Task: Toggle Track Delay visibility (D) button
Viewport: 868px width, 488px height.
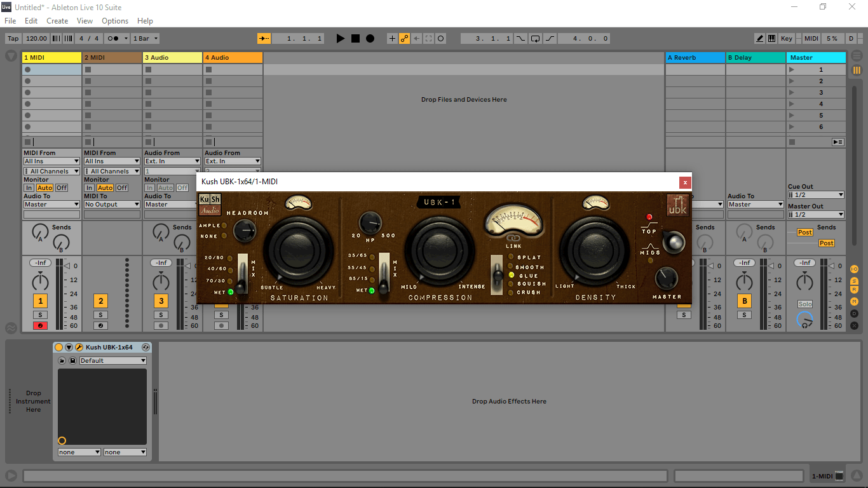Action: coord(854,313)
